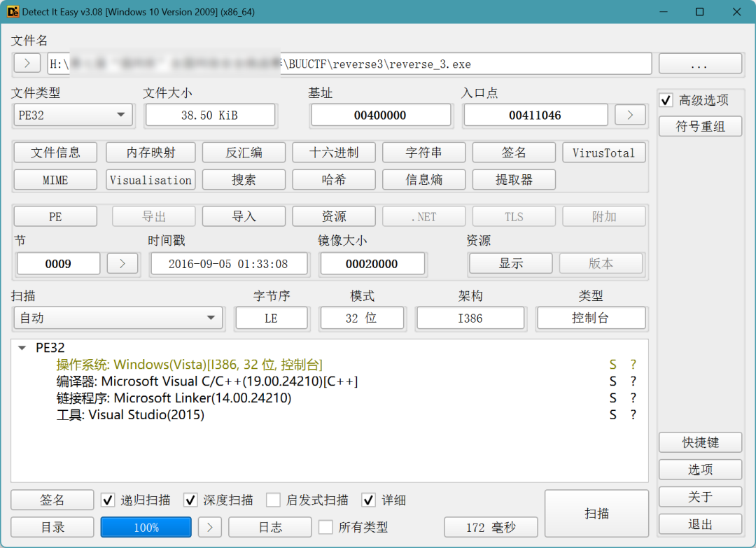The image size is (756, 548).
Task: Click 日志 log button
Action: (270, 527)
